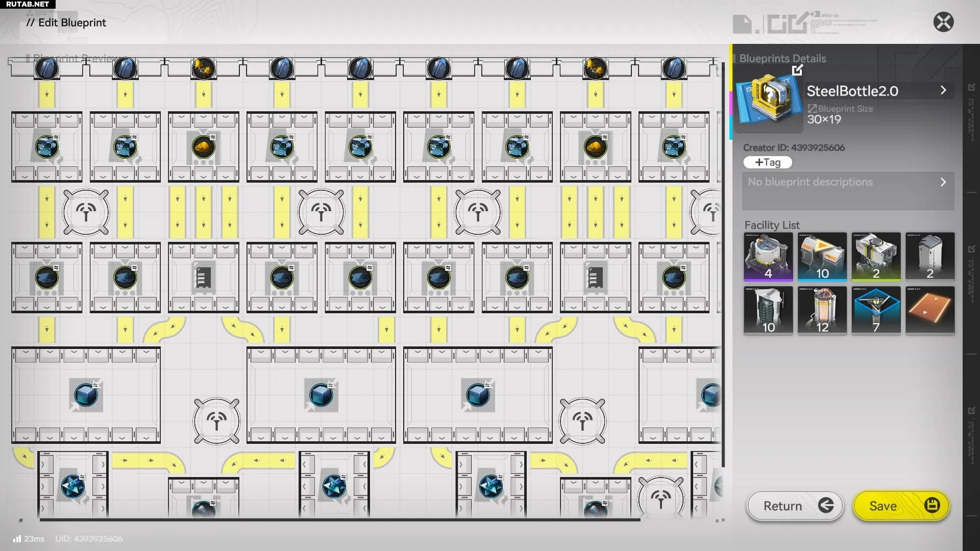Click the blueprint cover edit icon

797,70
